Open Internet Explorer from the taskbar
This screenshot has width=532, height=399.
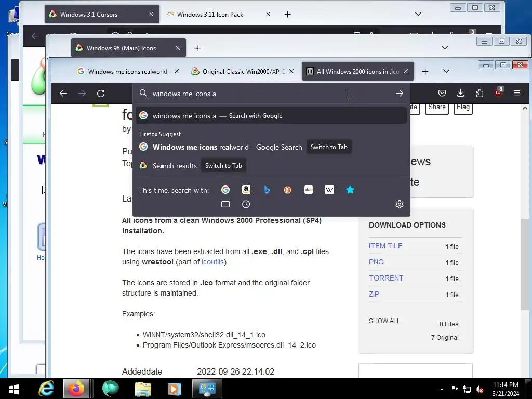46,389
